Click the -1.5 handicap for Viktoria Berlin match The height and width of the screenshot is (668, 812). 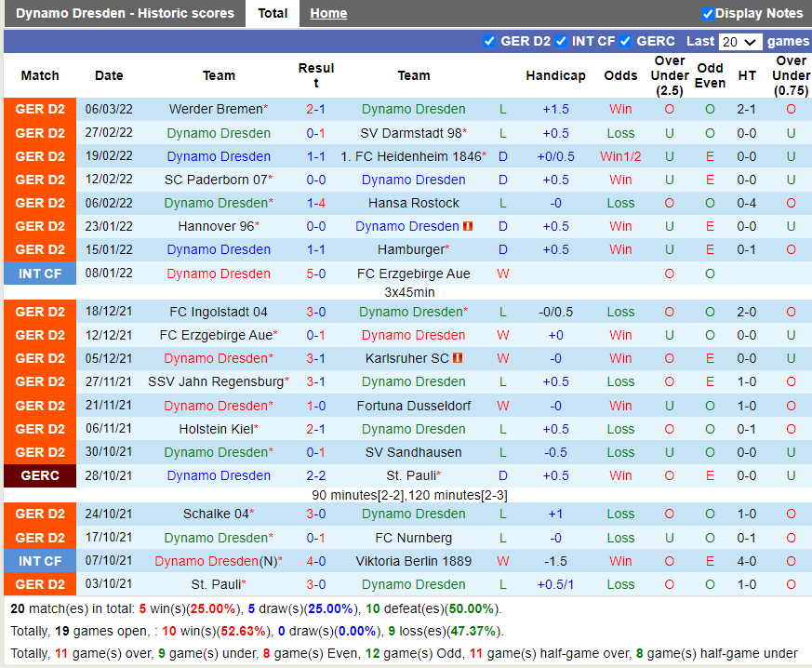[x=555, y=561]
